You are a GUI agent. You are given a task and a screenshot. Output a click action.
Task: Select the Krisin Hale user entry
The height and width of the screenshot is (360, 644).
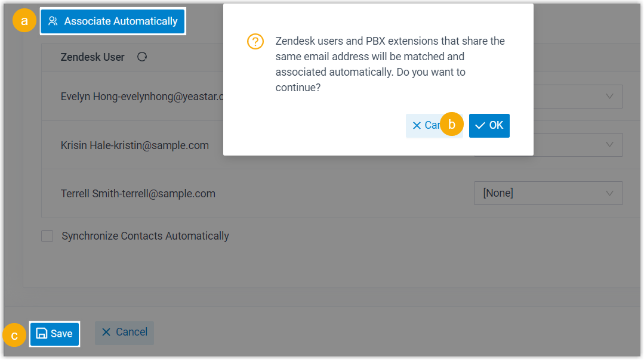click(x=135, y=145)
